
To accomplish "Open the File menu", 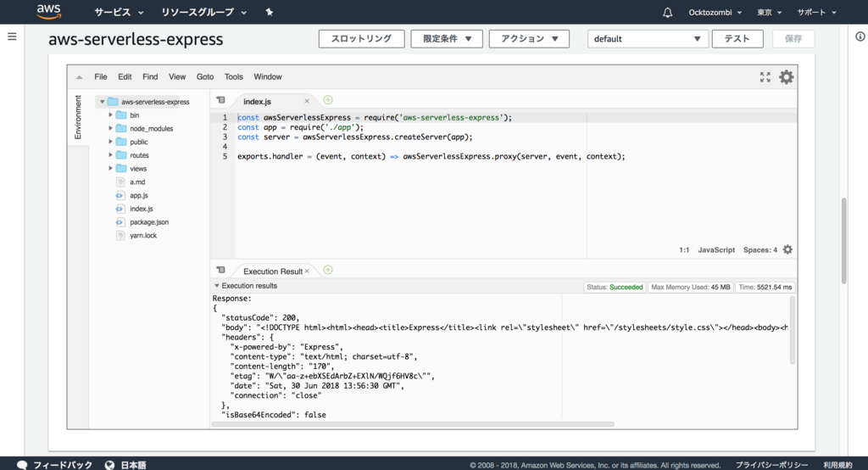I will point(101,77).
